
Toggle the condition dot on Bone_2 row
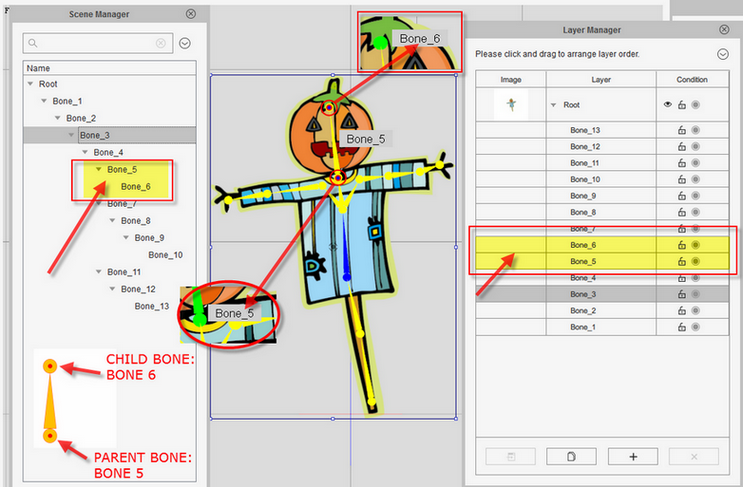[x=695, y=311]
